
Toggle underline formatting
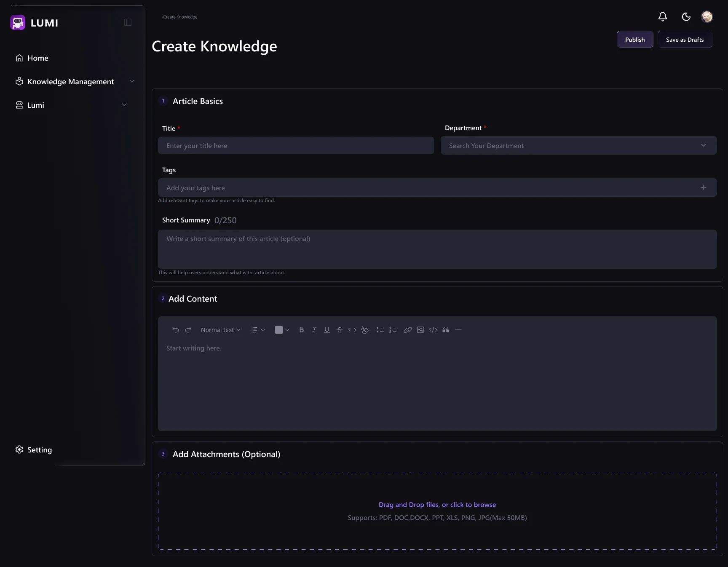click(327, 330)
